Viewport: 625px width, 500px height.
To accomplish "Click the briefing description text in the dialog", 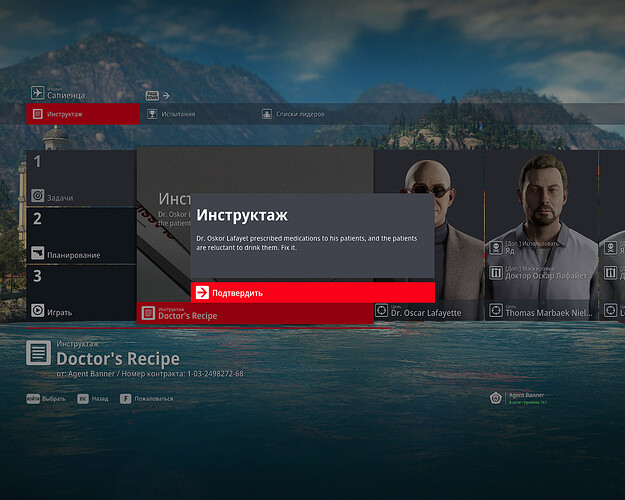I will [307, 243].
